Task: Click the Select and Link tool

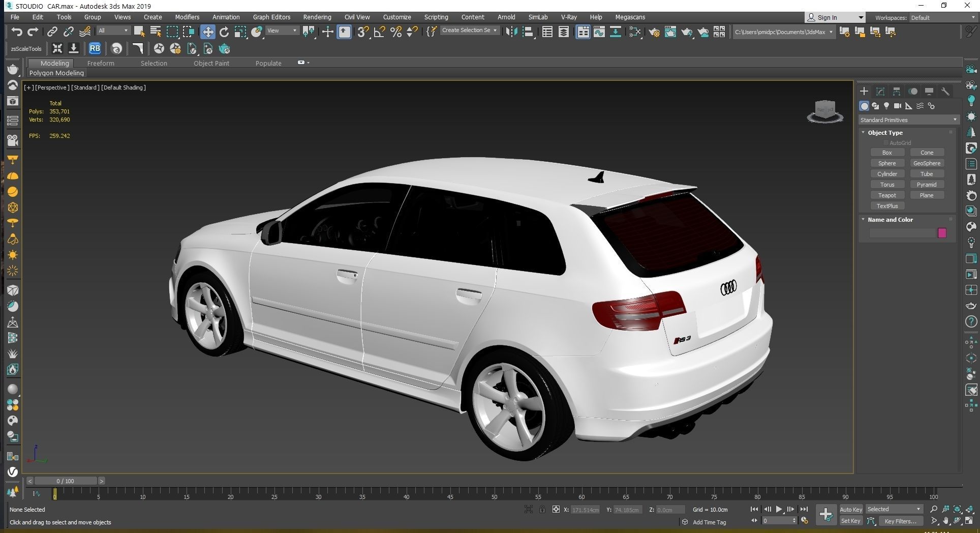Action: pyautogui.click(x=52, y=32)
